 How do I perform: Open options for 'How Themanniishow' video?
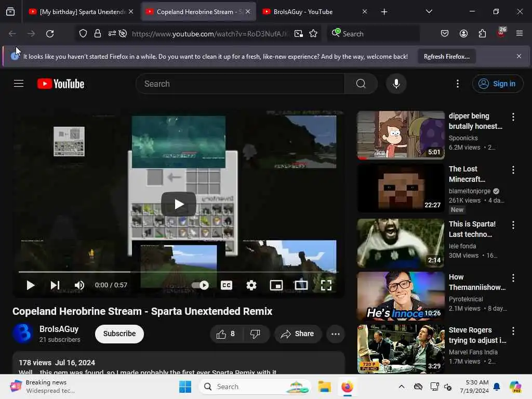point(513,278)
